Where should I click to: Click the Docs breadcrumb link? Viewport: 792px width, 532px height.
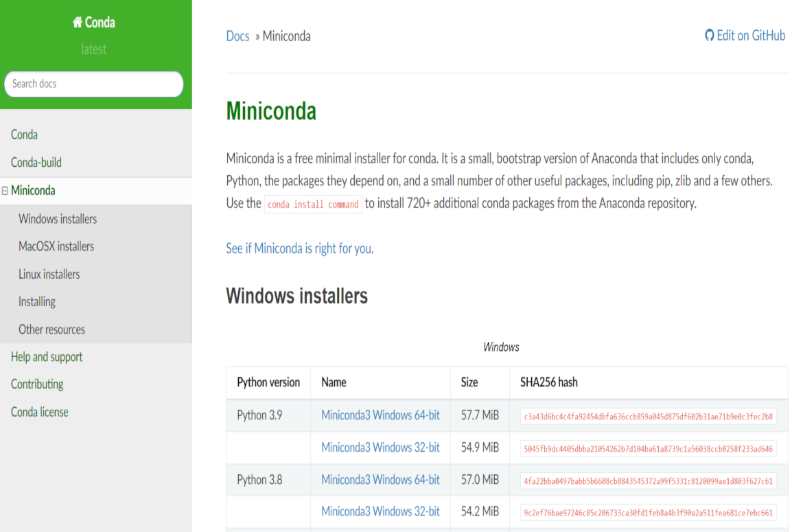(x=238, y=36)
